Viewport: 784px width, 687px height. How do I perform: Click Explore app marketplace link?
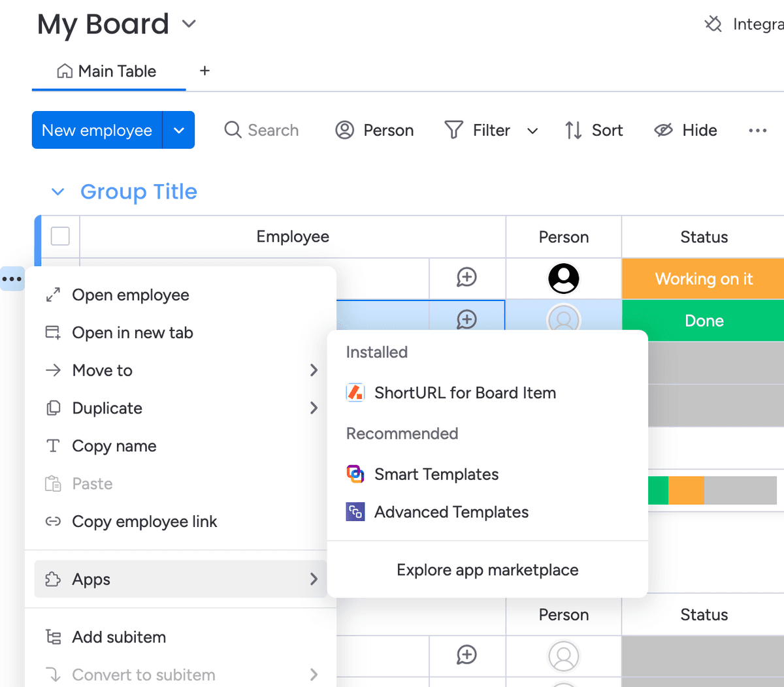487,570
